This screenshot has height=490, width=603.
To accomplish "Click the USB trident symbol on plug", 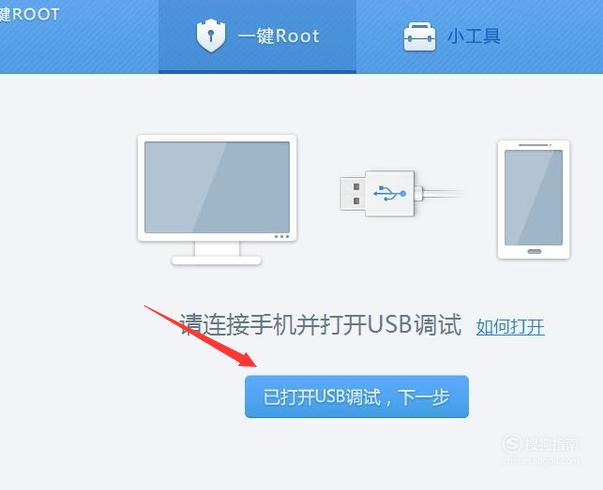I will (x=390, y=193).
